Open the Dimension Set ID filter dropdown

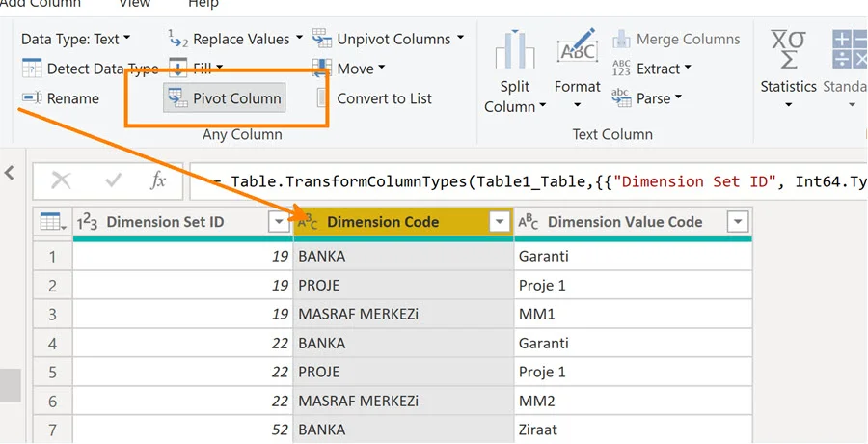(x=279, y=223)
